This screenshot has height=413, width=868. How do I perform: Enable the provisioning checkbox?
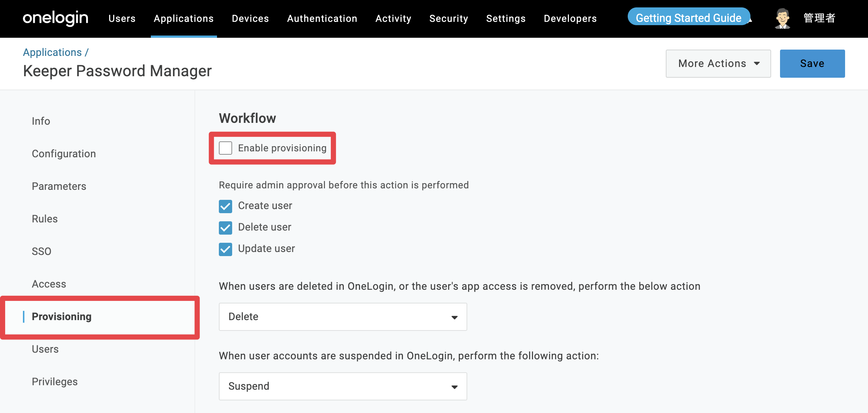tap(226, 148)
